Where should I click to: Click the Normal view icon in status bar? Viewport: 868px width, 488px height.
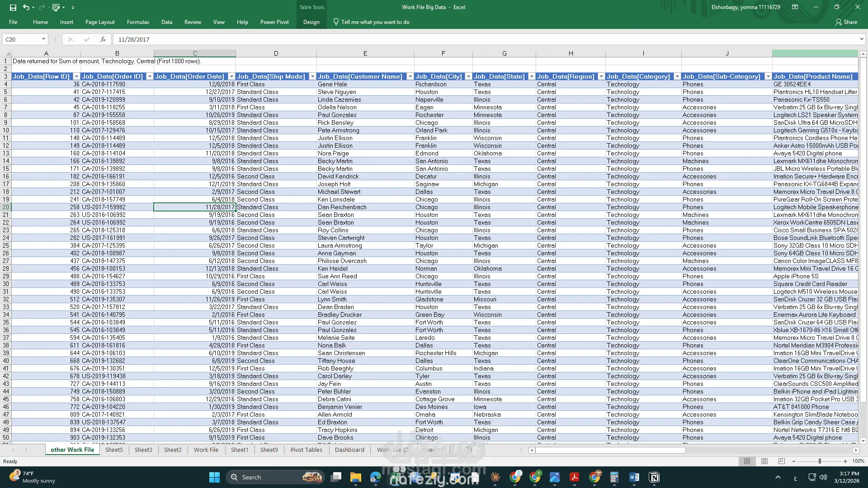point(747,461)
